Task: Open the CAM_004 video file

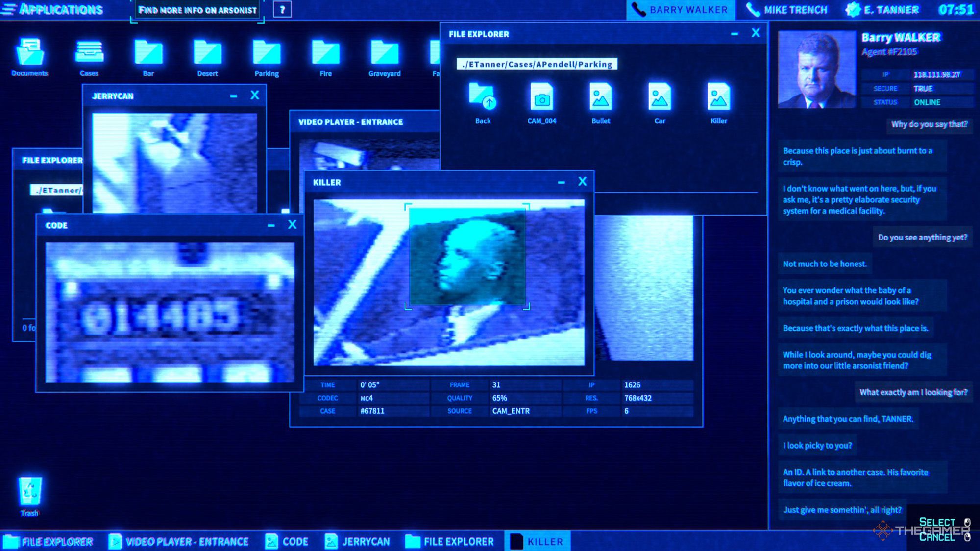Action: (542, 103)
